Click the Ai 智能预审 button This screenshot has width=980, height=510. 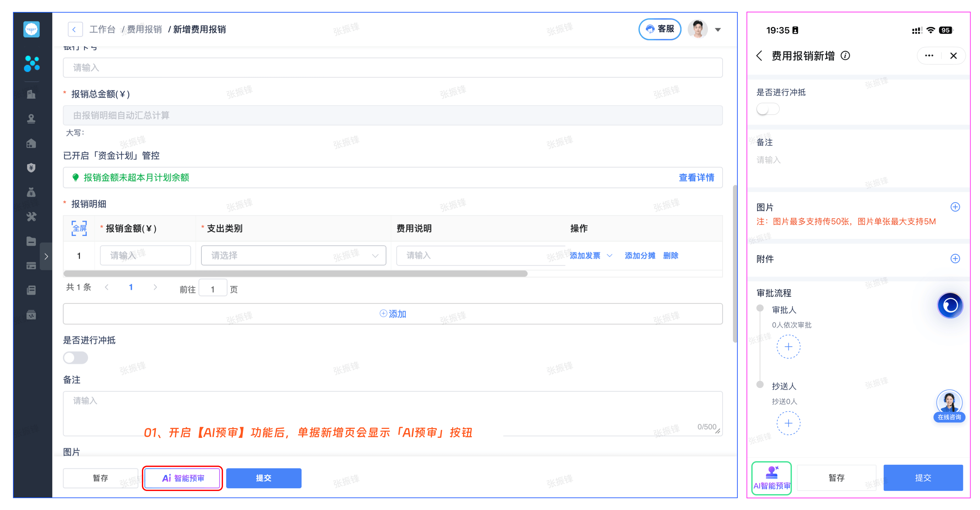click(183, 478)
